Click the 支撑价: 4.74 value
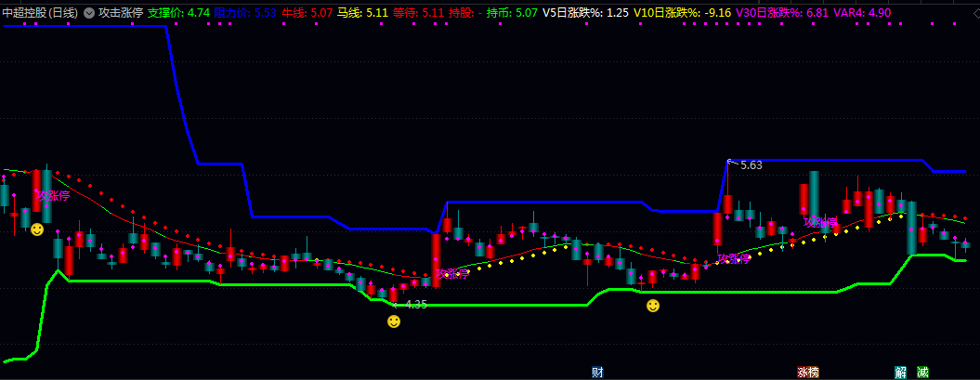The image size is (980, 380). coord(178,13)
